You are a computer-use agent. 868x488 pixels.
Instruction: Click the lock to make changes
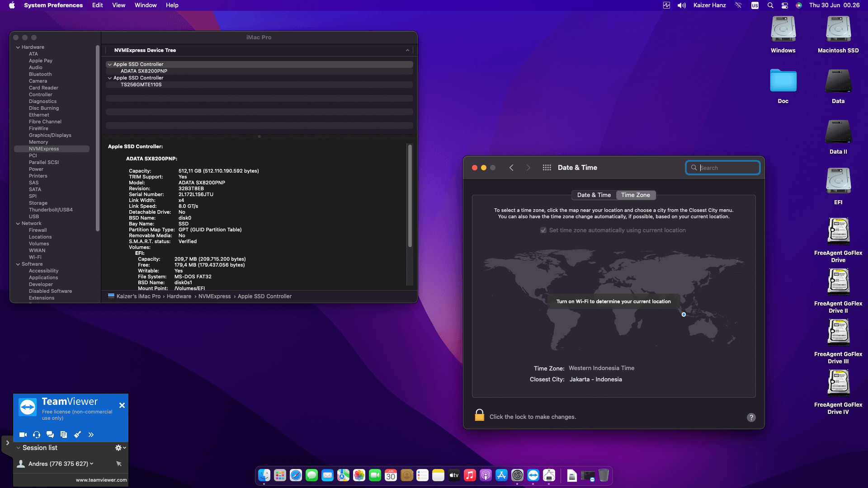coord(480,415)
